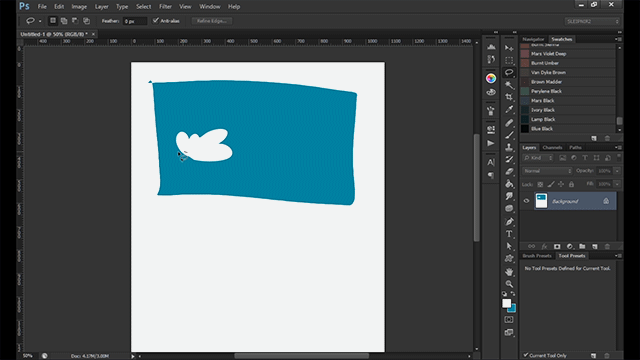640x360 pixels.
Task: Switch to the Brush Presets tab
Action: [537, 256]
